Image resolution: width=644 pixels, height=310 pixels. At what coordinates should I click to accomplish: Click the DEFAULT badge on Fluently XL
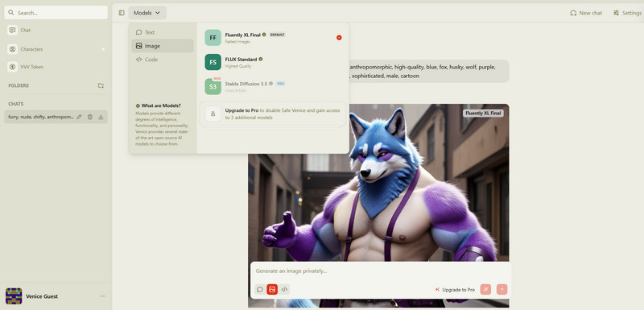pos(277,35)
